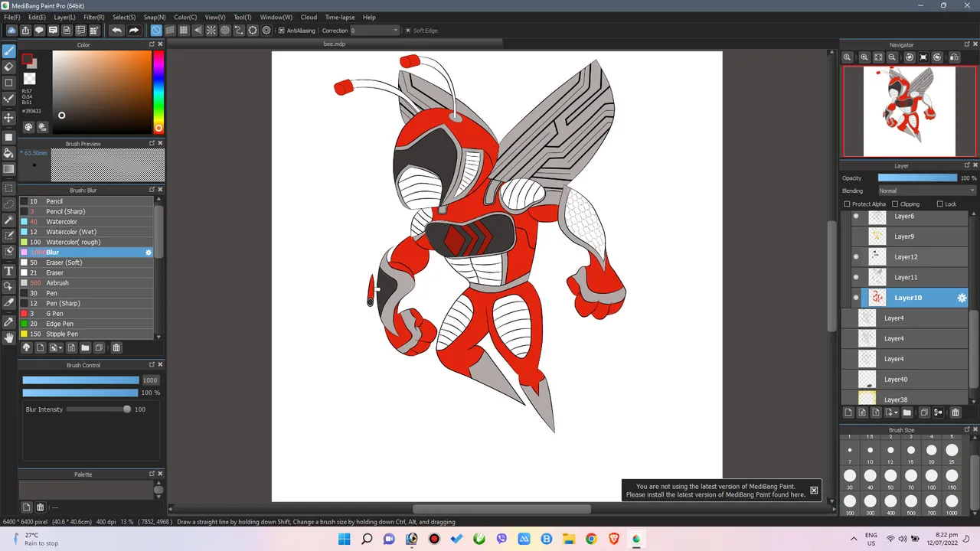Switch to bee.mdp document tab

335,44
